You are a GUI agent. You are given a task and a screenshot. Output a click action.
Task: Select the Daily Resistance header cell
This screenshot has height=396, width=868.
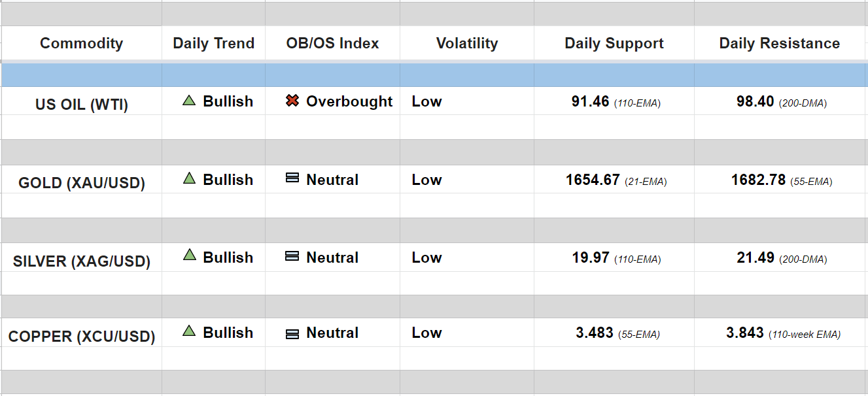pos(779,43)
